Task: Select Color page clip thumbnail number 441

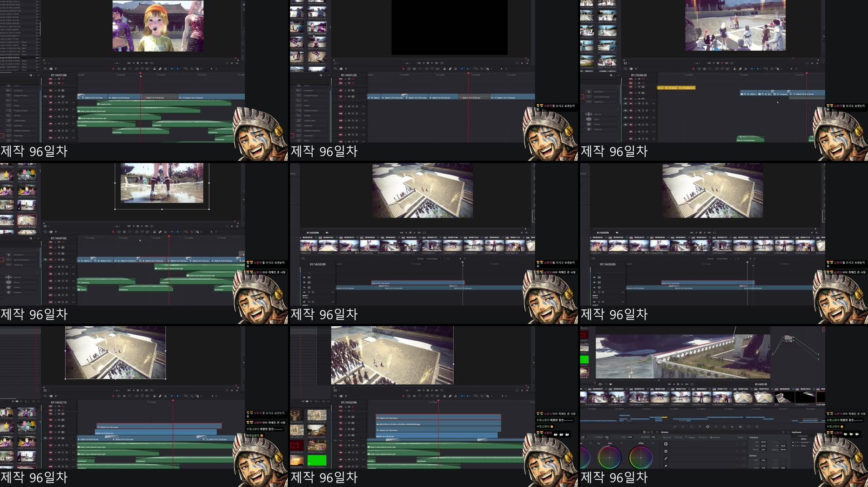Action: pyautogui.click(x=785, y=397)
